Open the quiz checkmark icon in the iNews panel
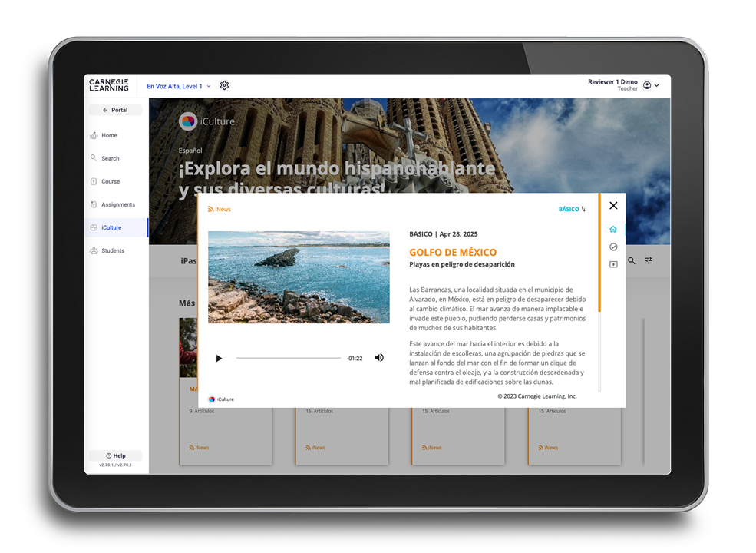The width and height of the screenshot is (756, 553). [612, 246]
